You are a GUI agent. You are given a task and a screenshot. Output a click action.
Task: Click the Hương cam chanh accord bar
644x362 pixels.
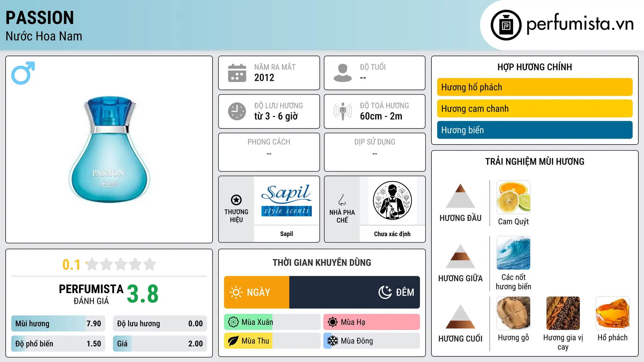535,108
